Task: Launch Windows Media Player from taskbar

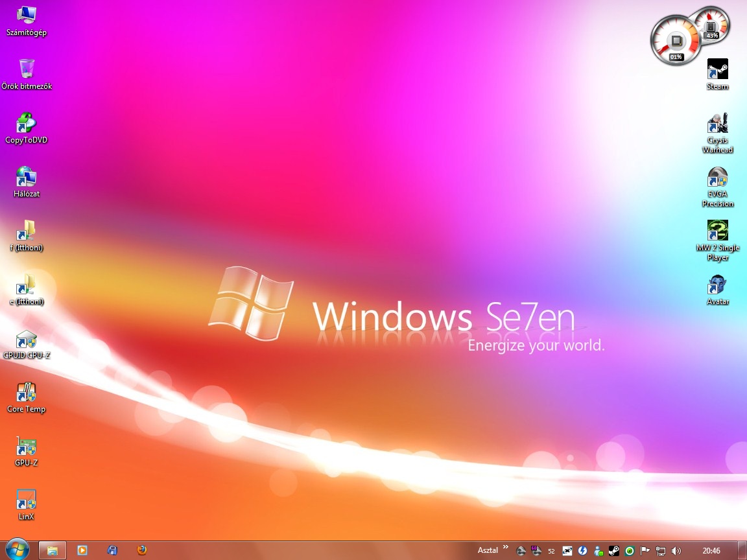Action: pyautogui.click(x=82, y=550)
